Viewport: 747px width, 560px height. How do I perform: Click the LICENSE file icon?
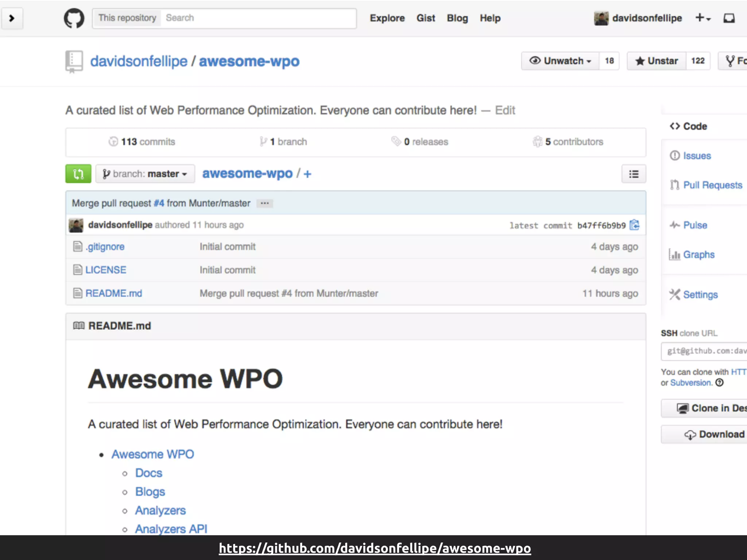(78, 270)
